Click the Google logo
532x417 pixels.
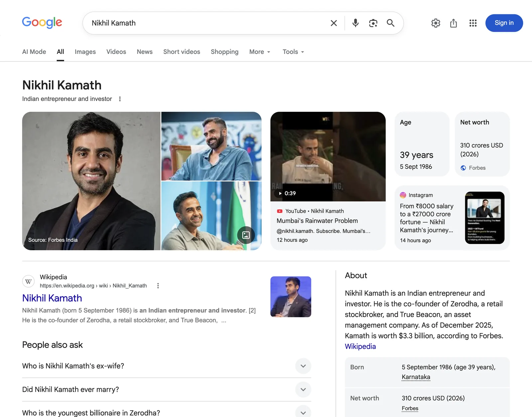coord(42,23)
